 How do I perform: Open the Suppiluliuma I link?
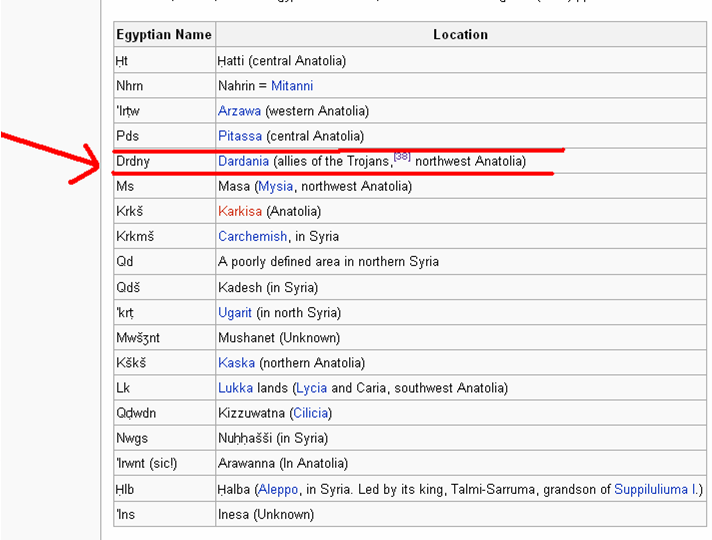[x=656, y=489]
